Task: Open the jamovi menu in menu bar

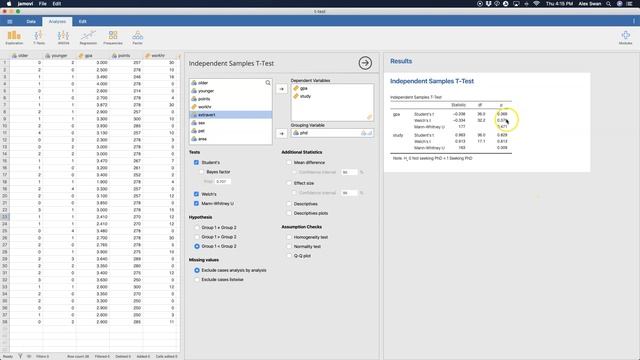Action: click(x=25, y=4)
